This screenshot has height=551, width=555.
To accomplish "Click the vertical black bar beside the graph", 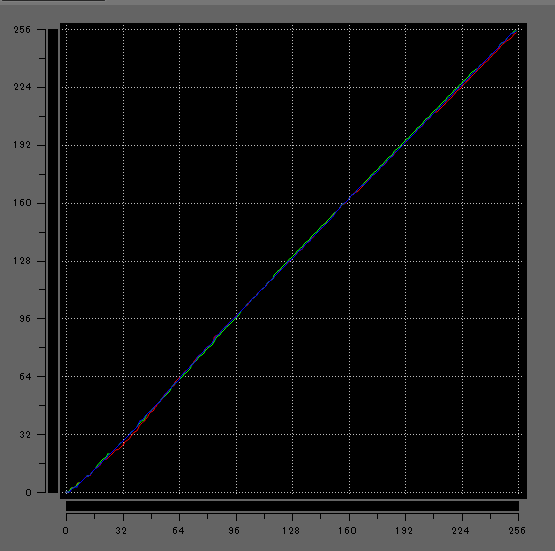I will tap(53, 261).
